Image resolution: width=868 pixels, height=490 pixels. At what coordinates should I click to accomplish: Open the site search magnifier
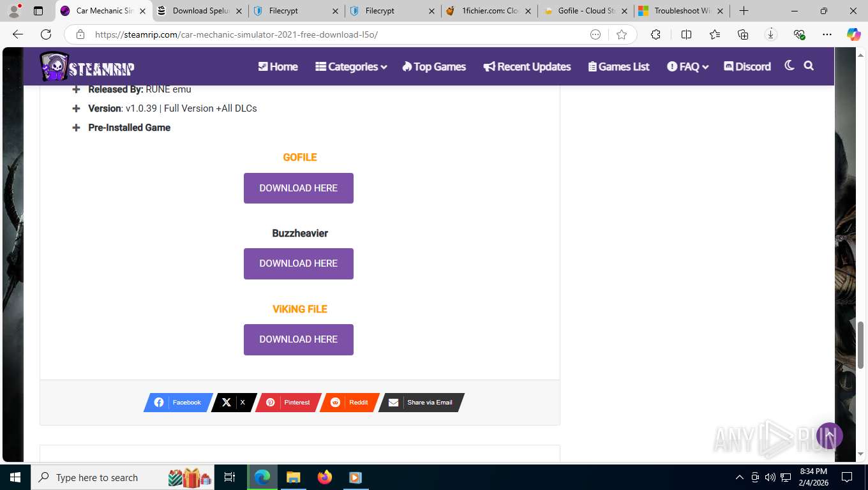click(809, 66)
